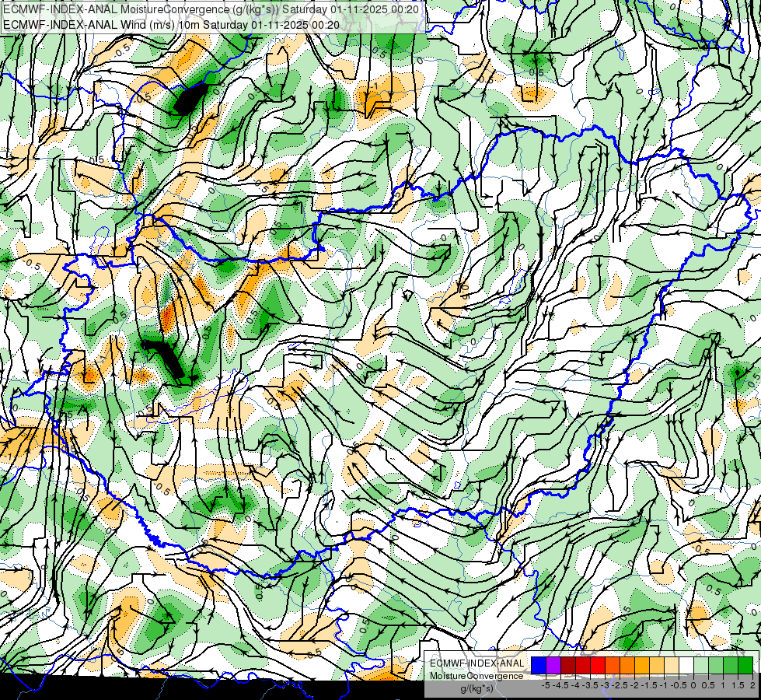Click the MoistureConvergence title line at top
761x700 pixels.
pyautogui.click(x=211, y=9)
